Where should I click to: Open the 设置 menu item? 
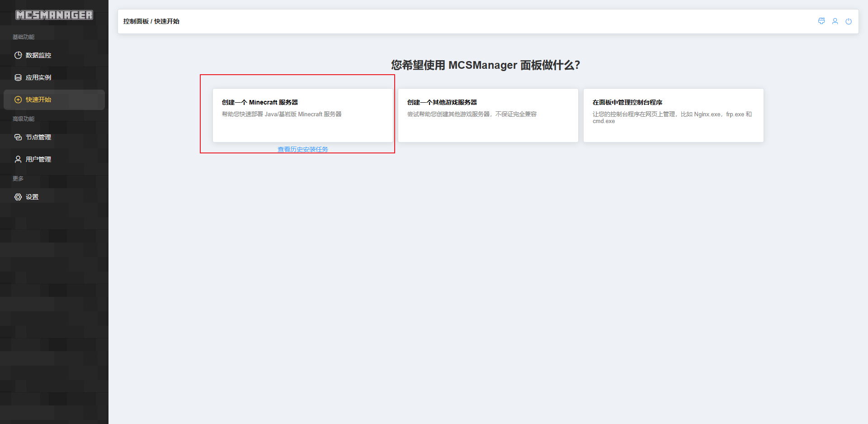54,197
